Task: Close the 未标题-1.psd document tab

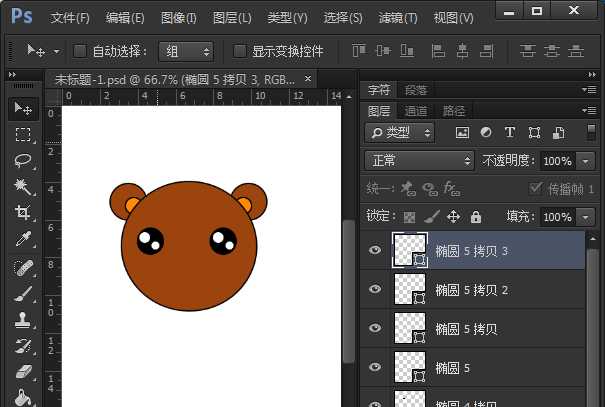Action: click(306, 79)
